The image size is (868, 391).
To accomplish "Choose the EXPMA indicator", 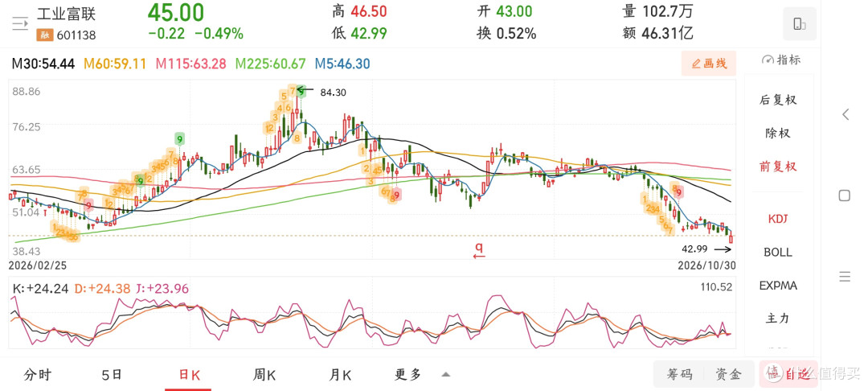I will pos(778,286).
